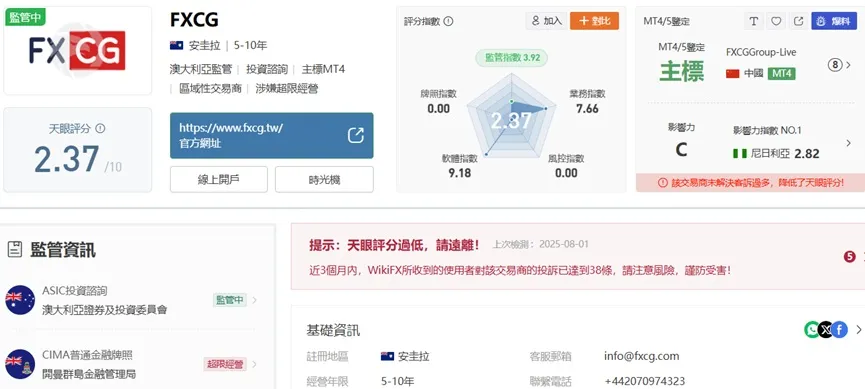The width and height of the screenshot is (865, 389).
Task: Expand the CIMA 超限經營 row chevron
Action: pos(254,364)
